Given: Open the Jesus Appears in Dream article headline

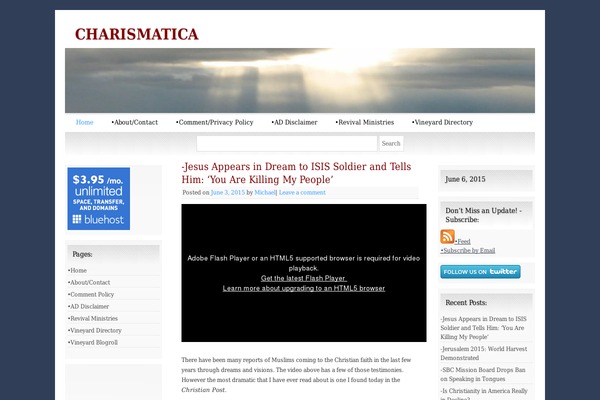Looking at the screenshot, I should click(296, 173).
